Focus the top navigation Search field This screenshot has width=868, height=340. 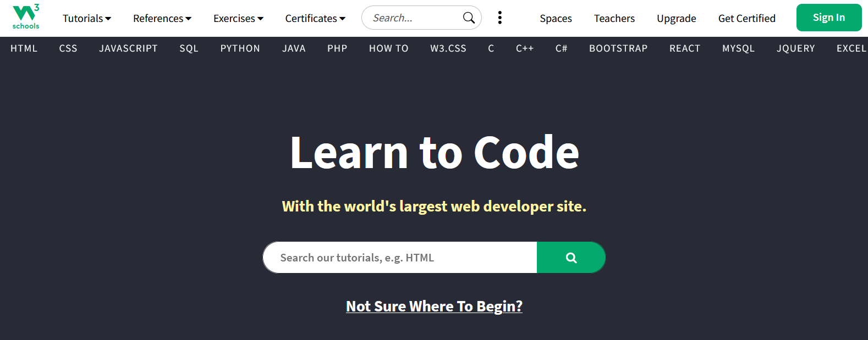(x=413, y=18)
